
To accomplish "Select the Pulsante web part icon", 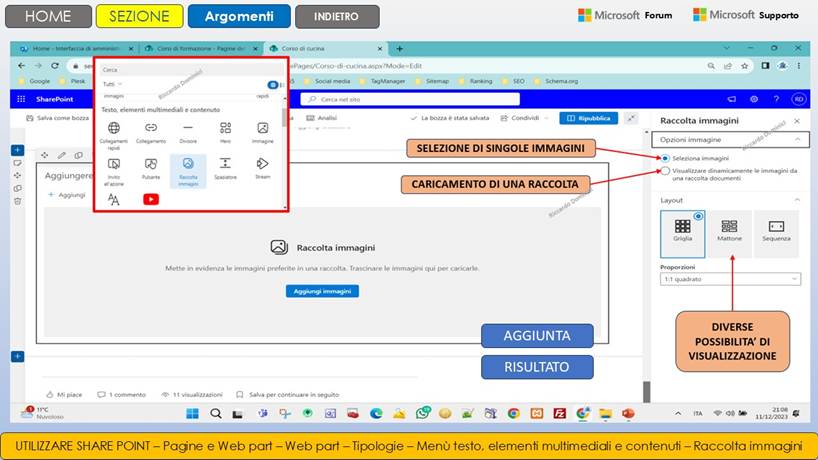I will point(151,164).
